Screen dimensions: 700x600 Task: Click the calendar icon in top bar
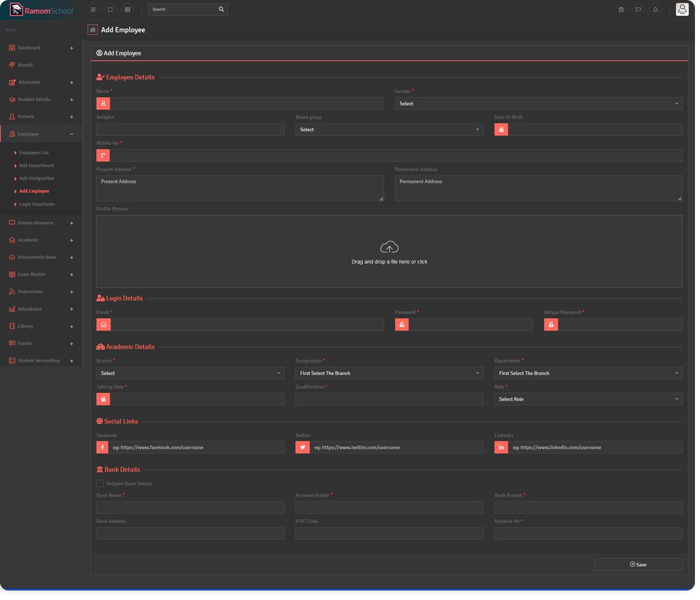621,10
